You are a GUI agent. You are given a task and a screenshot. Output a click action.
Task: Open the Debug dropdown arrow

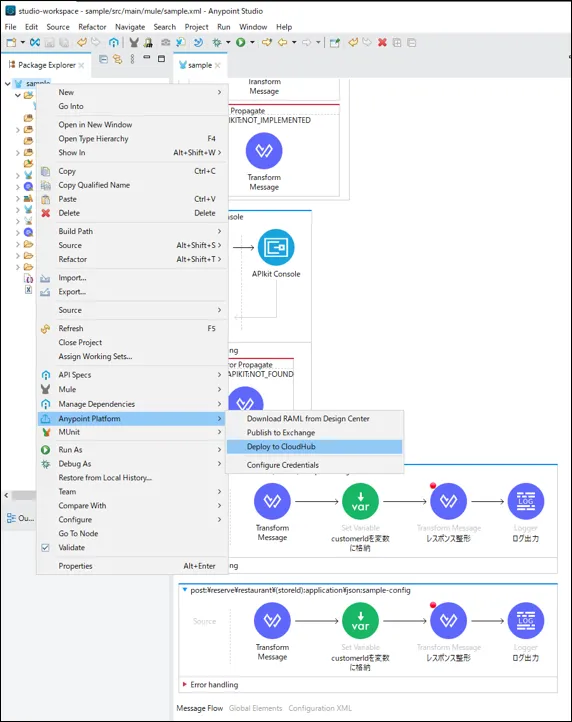(x=228, y=42)
